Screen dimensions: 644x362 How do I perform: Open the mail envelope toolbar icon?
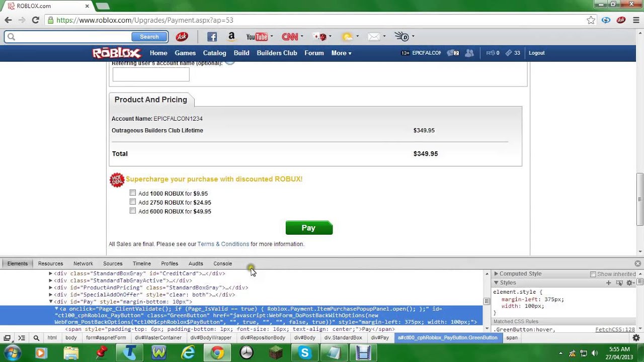tap(373, 37)
